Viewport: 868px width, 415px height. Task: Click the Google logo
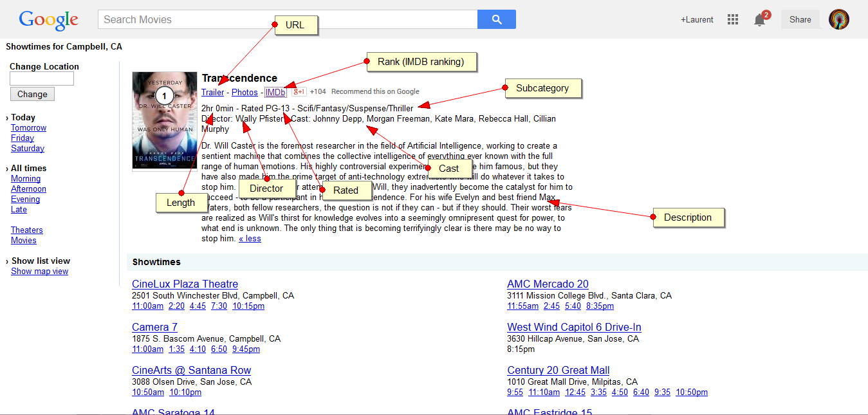48,20
